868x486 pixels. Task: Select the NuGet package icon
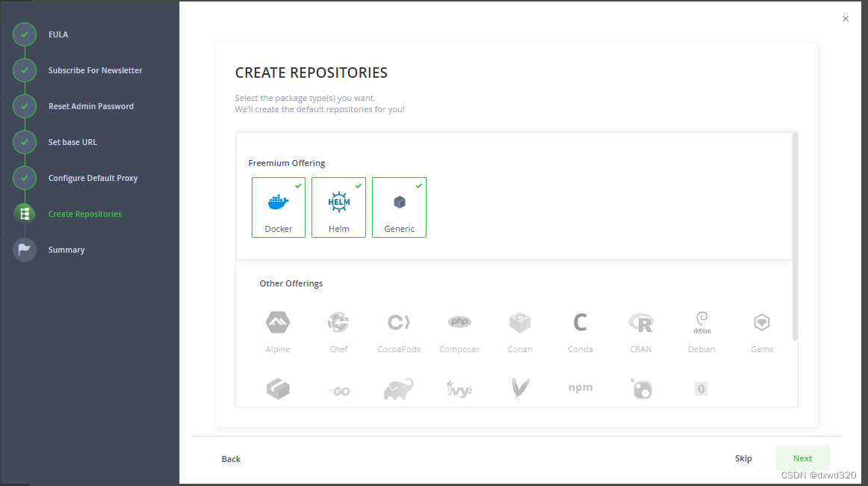coord(641,389)
